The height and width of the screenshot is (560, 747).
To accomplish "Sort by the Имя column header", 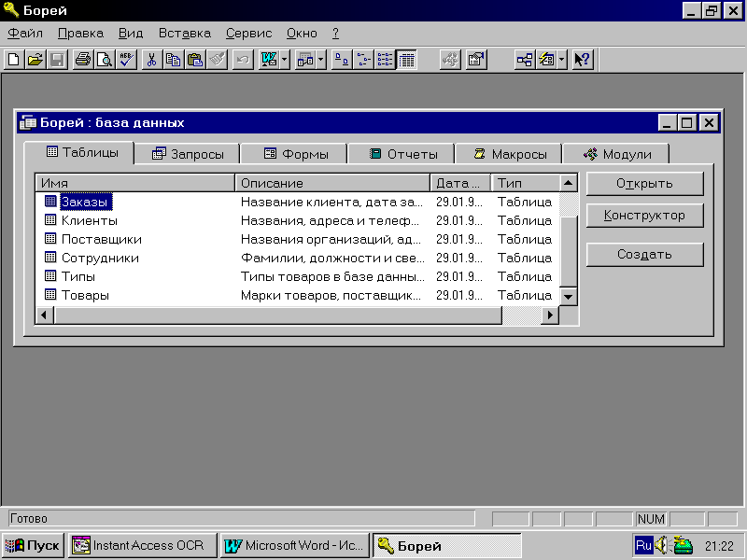I will tap(135, 183).
